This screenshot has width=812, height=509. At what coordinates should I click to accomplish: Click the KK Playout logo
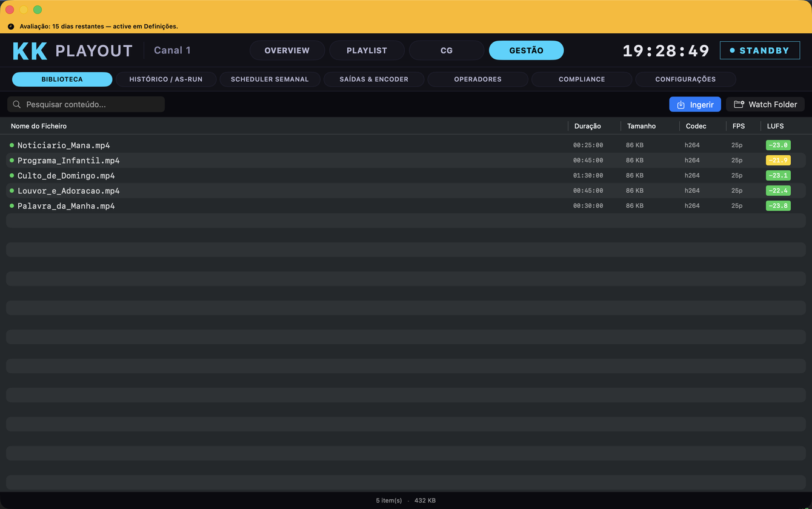point(72,51)
